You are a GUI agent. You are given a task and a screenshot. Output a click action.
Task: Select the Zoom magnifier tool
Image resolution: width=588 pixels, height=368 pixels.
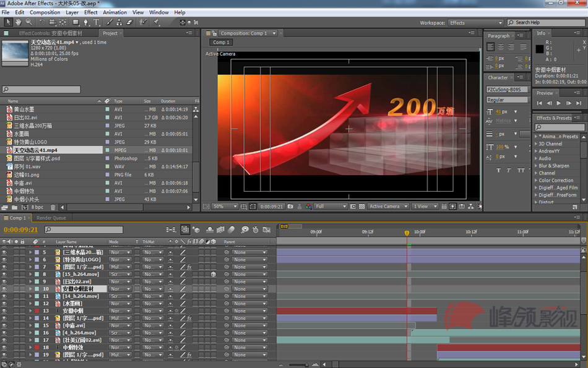28,22
